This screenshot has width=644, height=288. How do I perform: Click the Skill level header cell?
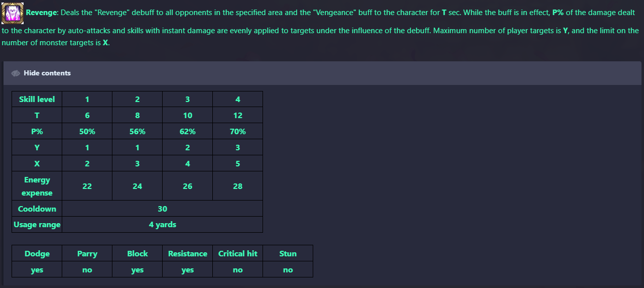click(x=37, y=99)
